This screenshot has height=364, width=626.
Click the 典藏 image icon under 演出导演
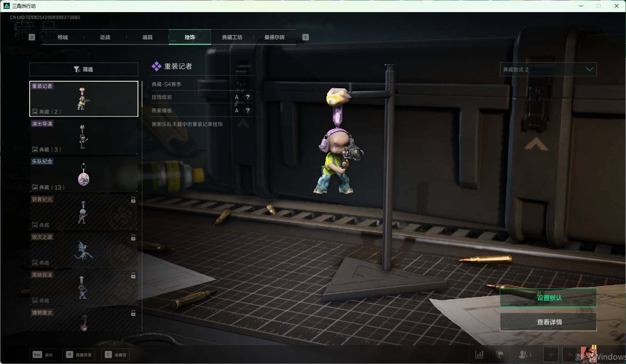tap(35, 150)
